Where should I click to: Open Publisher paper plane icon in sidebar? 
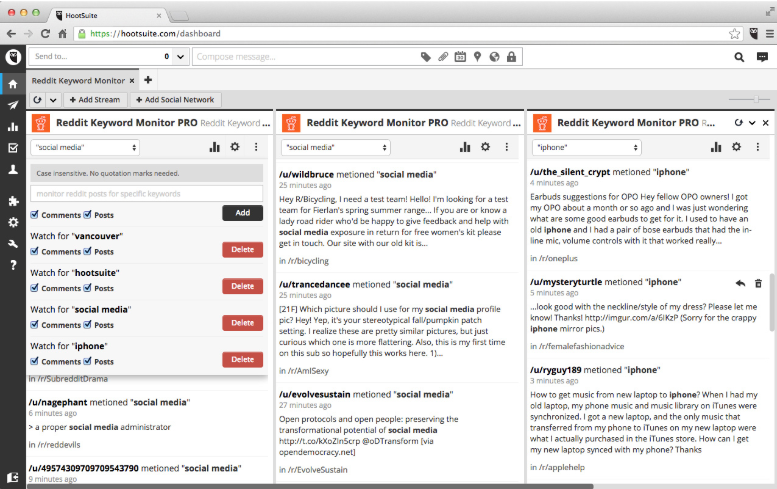(13, 105)
